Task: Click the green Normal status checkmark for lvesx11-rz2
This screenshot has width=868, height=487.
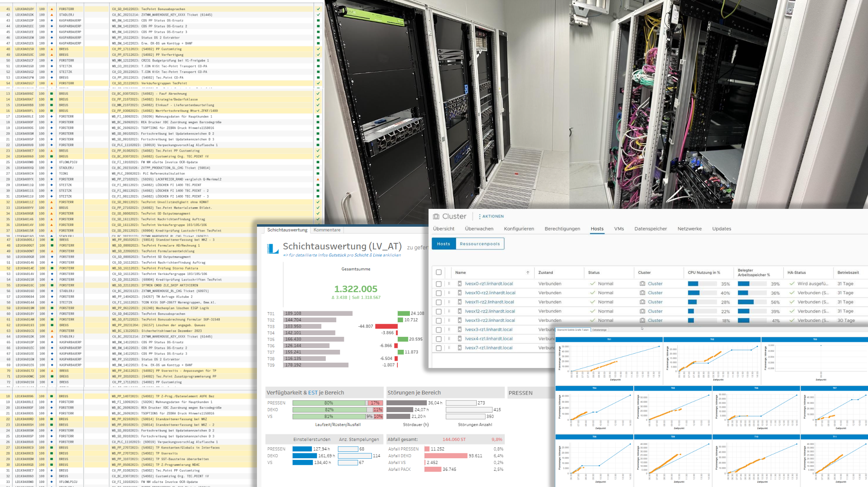Action: pos(592,302)
